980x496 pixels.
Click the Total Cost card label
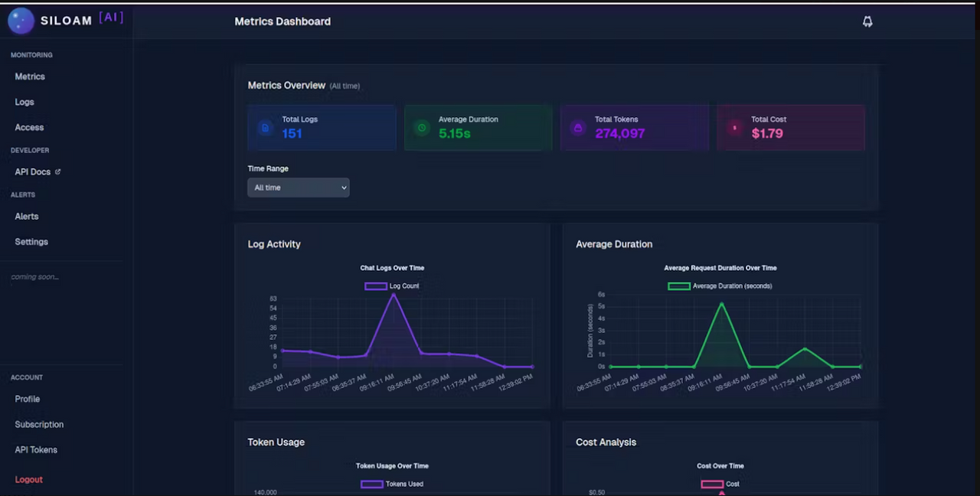(x=769, y=119)
